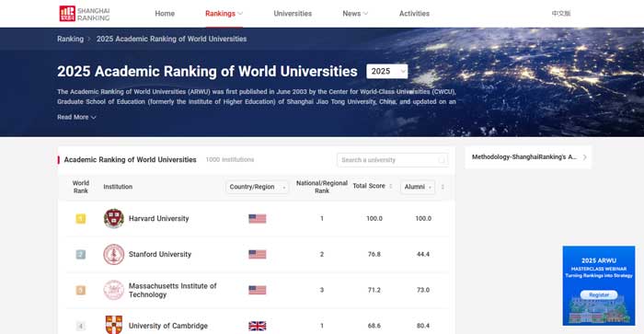Screen dimensions: 644x334
Task: Click Cambridge alumni score 80.4
Action: (x=423, y=326)
